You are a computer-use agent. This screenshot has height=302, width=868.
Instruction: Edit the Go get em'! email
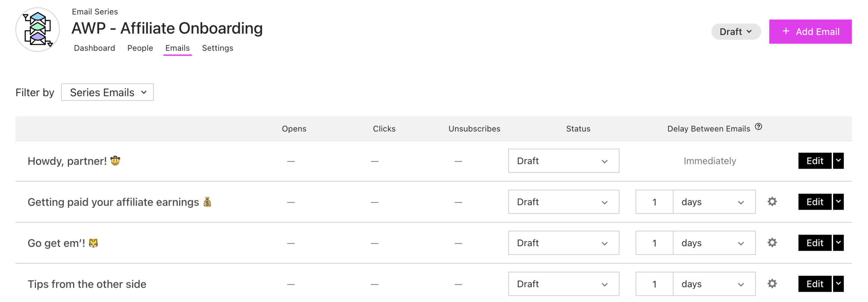click(x=814, y=243)
